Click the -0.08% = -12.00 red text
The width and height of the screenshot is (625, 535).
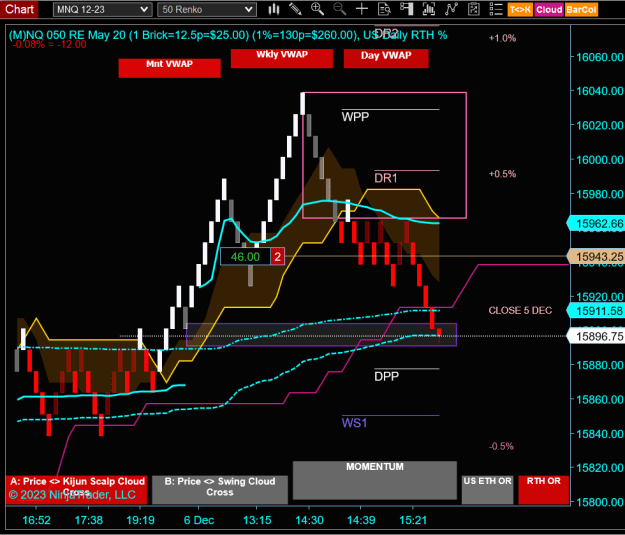pyautogui.click(x=49, y=44)
